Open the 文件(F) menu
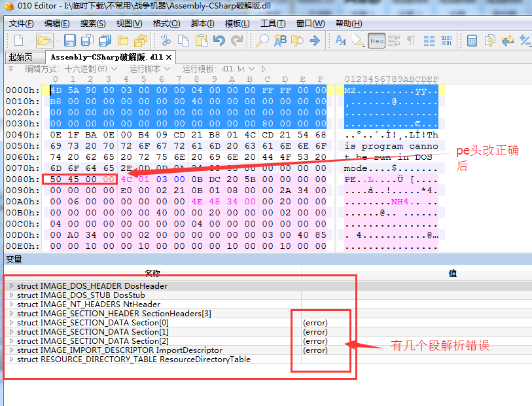This screenshot has width=532, height=406. coord(22,24)
